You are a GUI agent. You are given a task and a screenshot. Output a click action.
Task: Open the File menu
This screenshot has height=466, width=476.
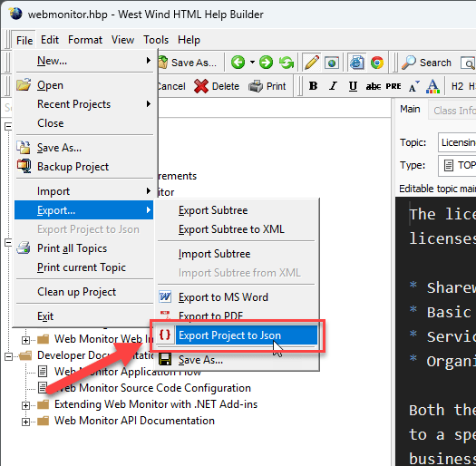click(x=24, y=40)
